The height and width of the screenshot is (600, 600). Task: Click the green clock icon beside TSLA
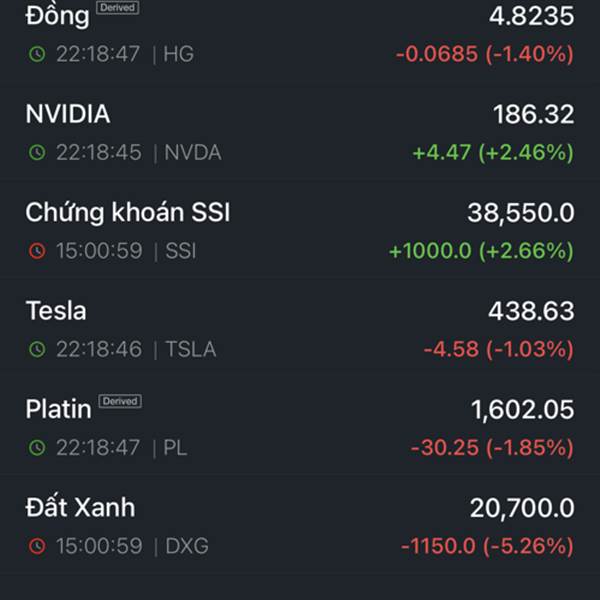tap(37, 349)
